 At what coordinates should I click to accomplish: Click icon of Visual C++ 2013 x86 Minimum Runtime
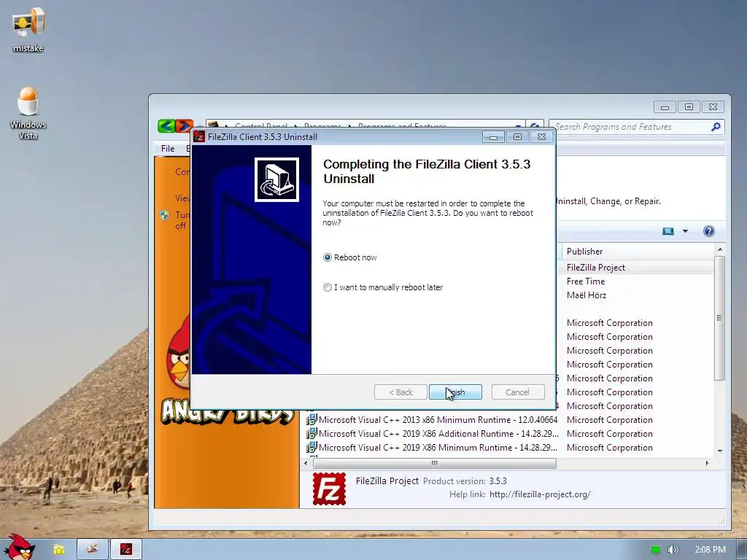pyautogui.click(x=311, y=419)
